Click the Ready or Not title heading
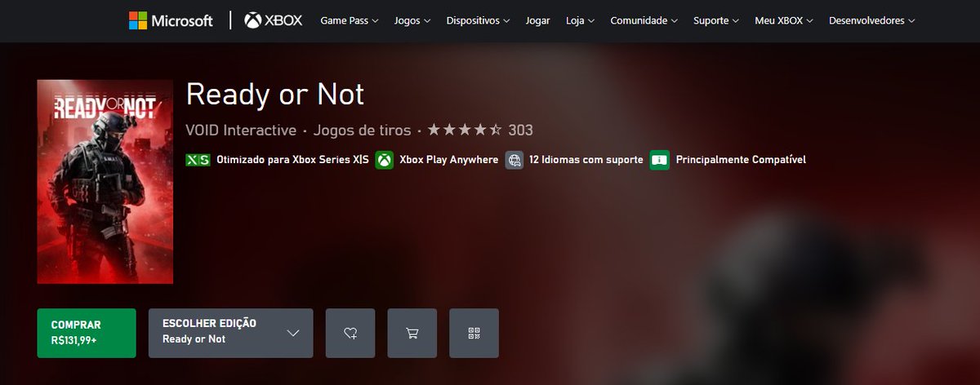Viewport: 980px width, 385px height. point(275,95)
